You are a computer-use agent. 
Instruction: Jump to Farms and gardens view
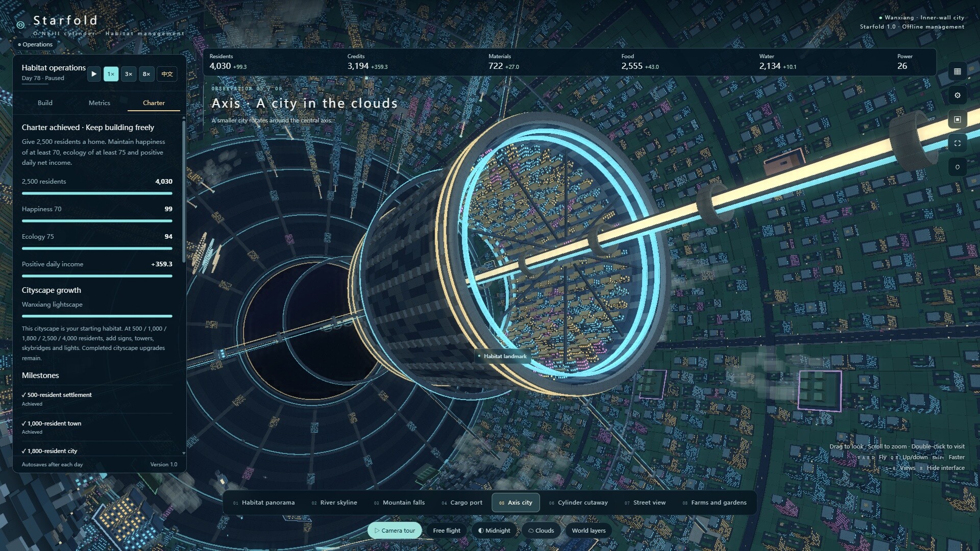(715, 503)
